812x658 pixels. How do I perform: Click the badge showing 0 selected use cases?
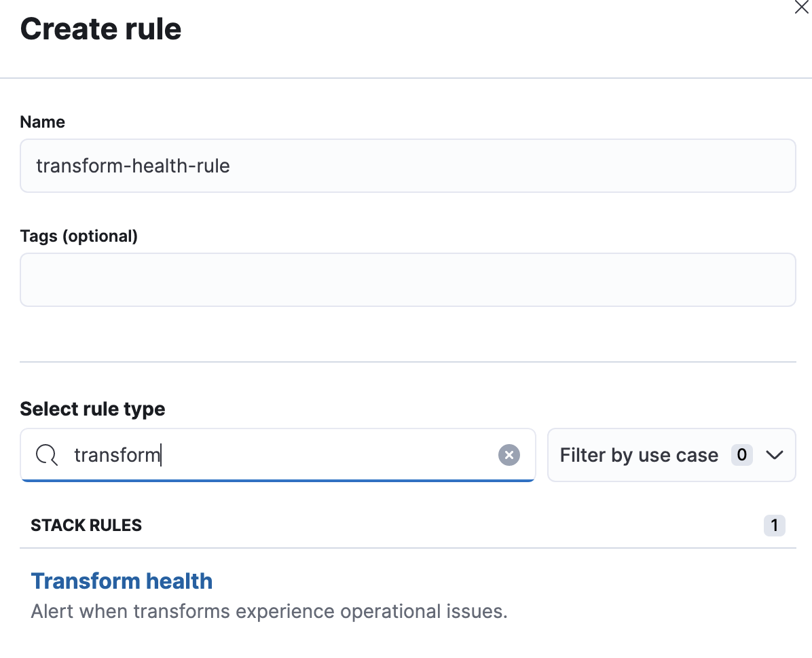click(741, 455)
